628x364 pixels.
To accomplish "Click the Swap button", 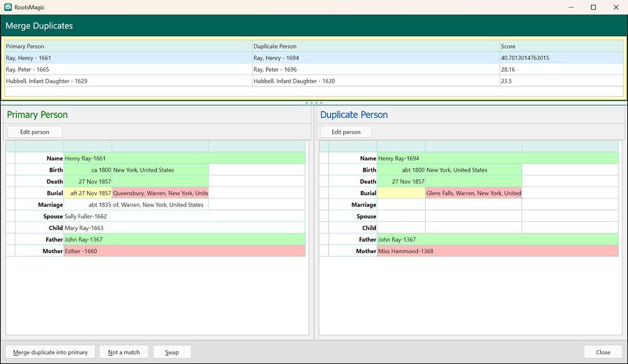I will click(x=172, y=352).
